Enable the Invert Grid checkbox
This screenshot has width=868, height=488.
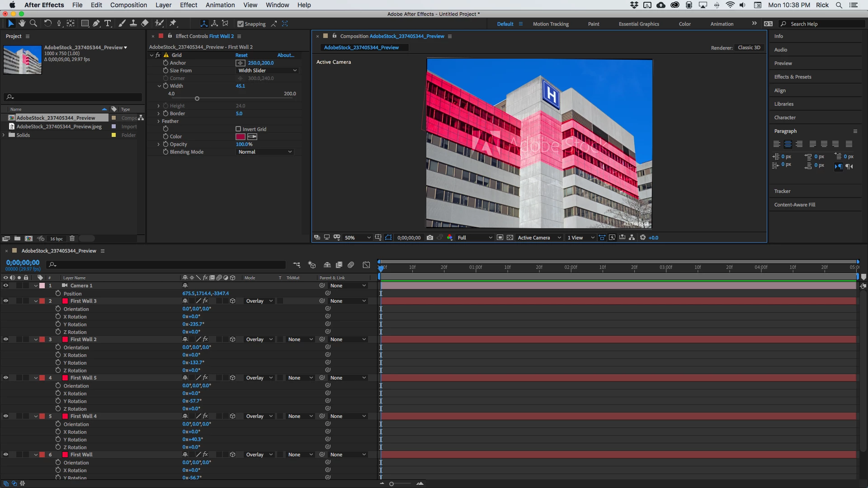coord(238,129)
